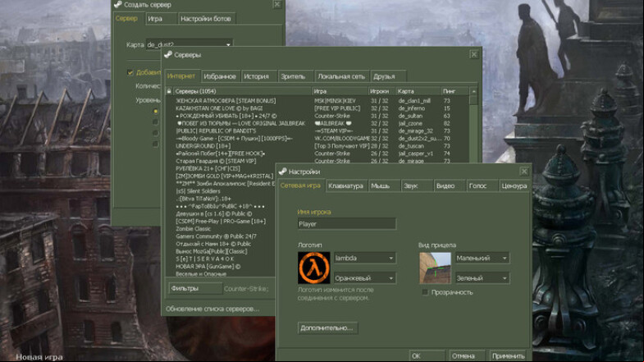Select server Gamers Community @ Public 24/7

[216, 236]
